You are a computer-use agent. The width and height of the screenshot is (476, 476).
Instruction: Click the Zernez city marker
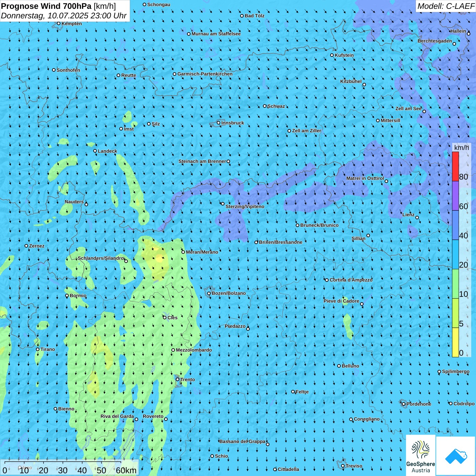(x=27, y=246)
